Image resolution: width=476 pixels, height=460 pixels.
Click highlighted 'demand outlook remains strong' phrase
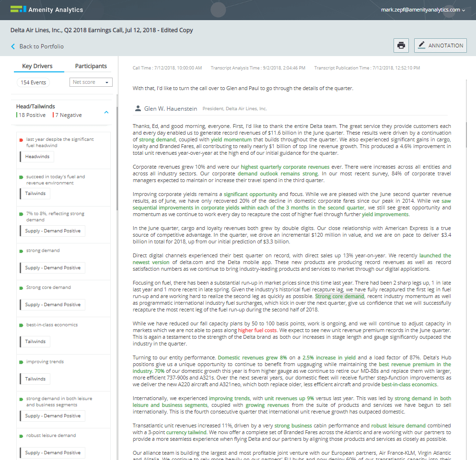coord(278,173)
